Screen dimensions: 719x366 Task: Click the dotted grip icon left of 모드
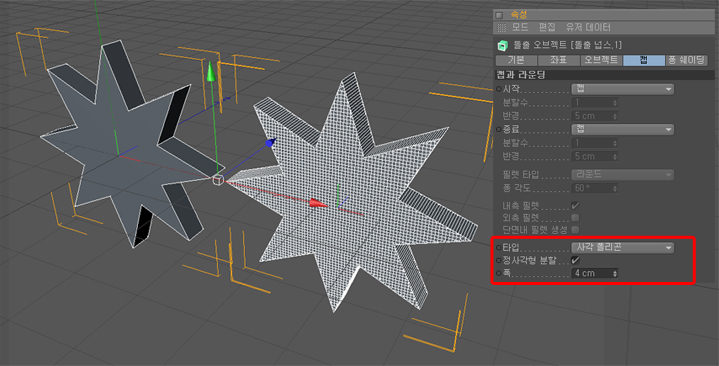coord(502,28)
